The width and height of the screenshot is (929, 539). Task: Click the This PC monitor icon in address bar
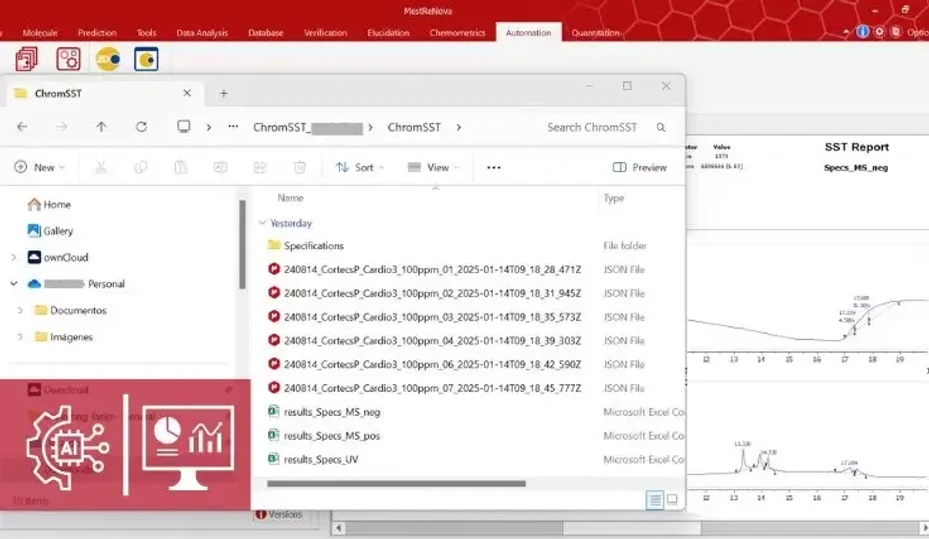[184, 127]
